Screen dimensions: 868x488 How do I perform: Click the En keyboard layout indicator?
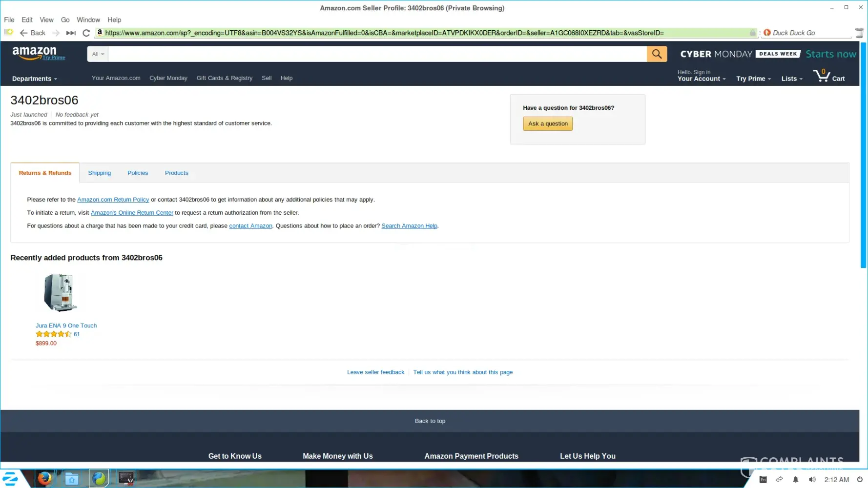(763, 480)
